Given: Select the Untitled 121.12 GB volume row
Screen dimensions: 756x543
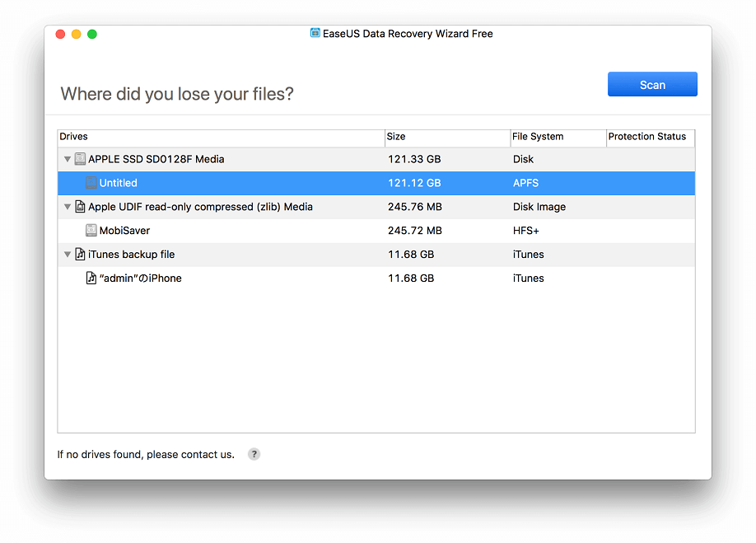Looking at the screenshot, I should [x=247, y=183].
